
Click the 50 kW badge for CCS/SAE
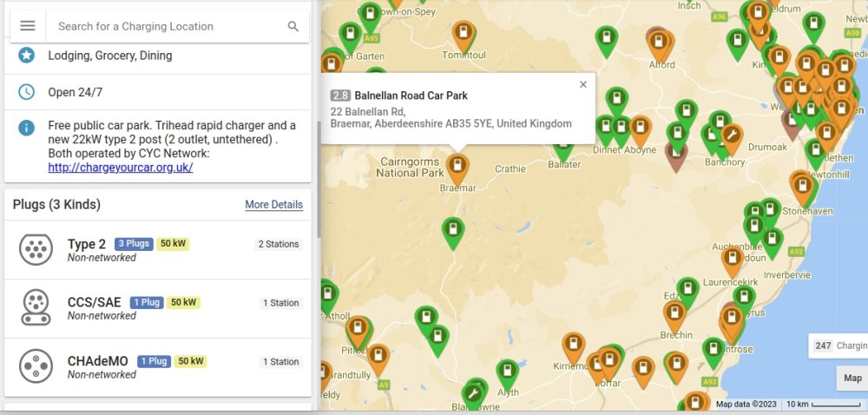tap(183, 303)
